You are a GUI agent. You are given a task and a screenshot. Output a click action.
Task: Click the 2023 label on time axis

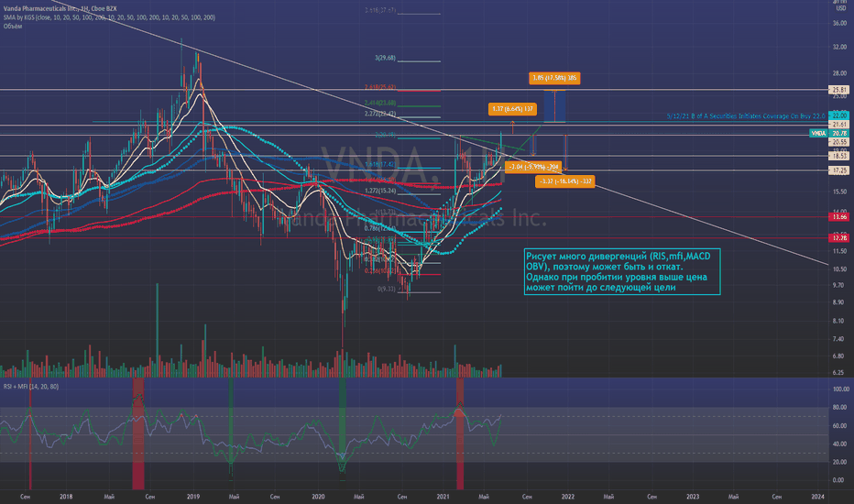(693, 497)
